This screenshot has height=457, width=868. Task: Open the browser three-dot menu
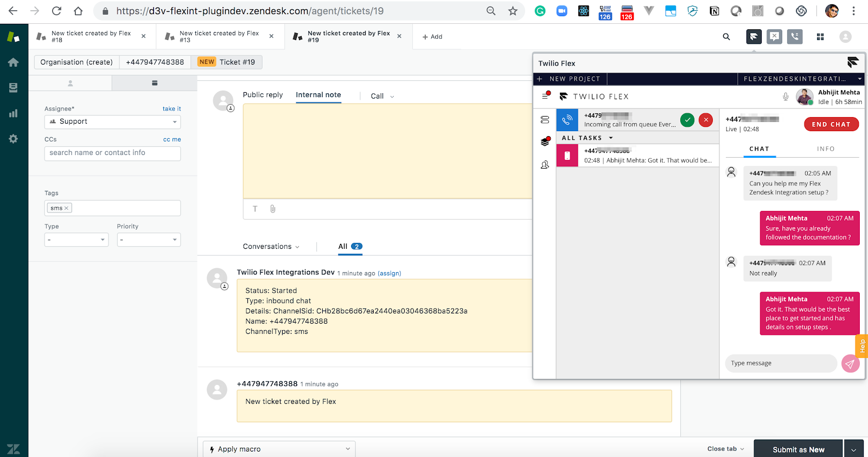click(853, 11)
